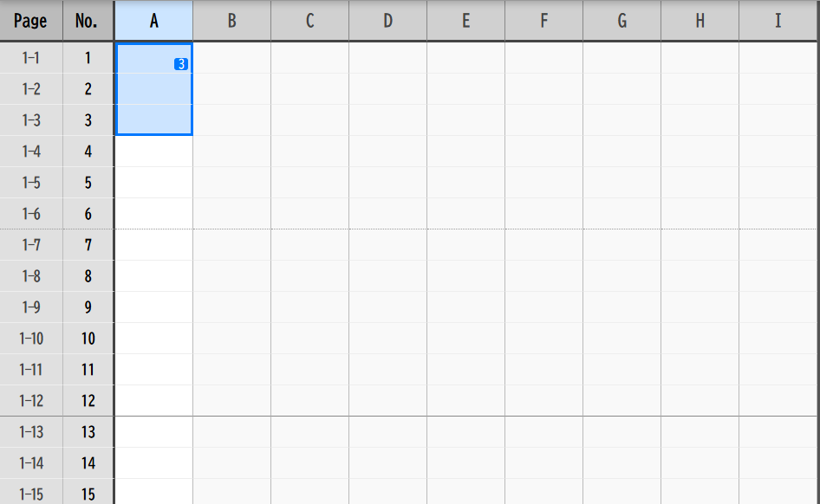Image resolution: width=820 pixels, height=504 pixels.
Task: Click row number 4 header
Action: coord(88,152)
